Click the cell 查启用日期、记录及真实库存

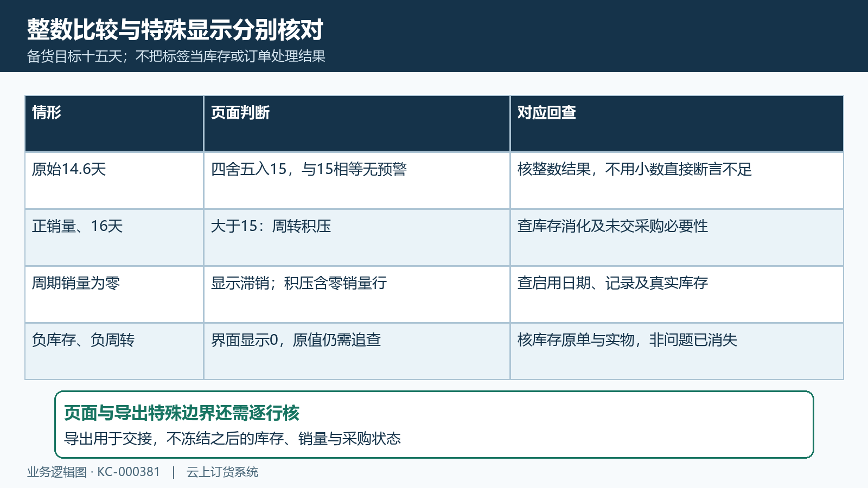click(677, 294)
